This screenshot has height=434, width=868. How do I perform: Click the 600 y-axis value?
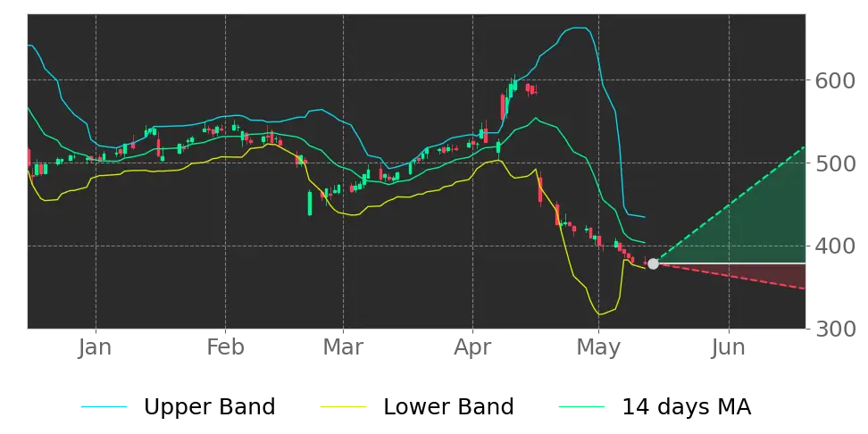(x=834, y=80)
